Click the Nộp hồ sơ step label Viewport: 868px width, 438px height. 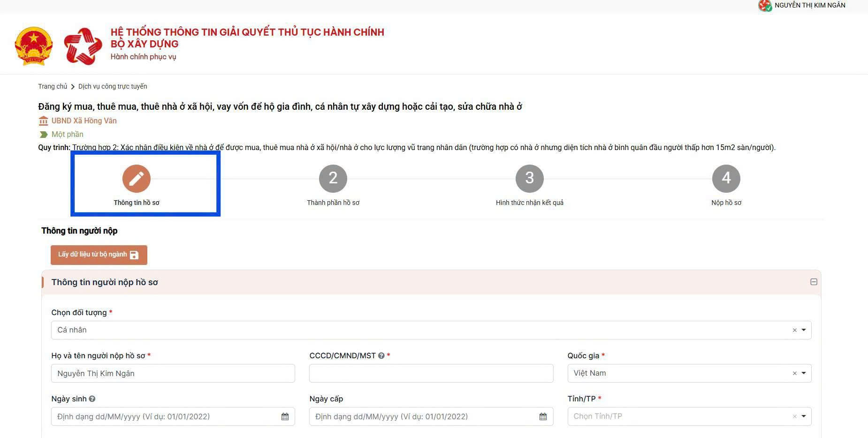tap(726, 203)
